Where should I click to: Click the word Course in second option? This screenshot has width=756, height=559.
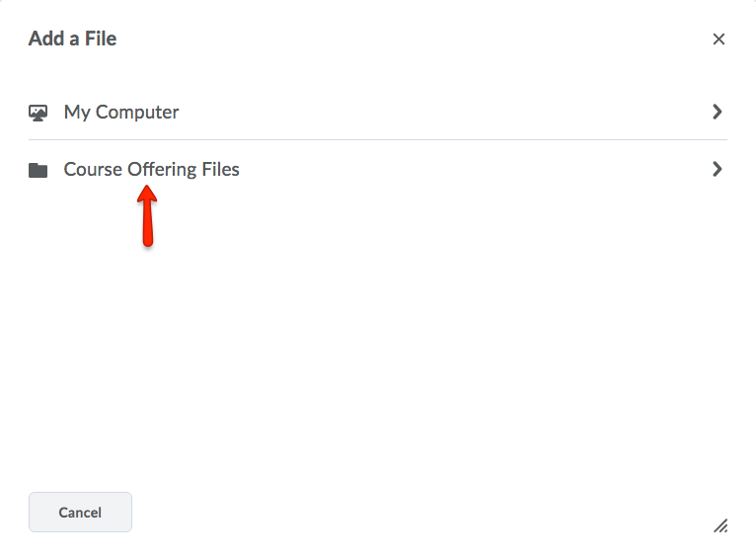tap(93, 170)
